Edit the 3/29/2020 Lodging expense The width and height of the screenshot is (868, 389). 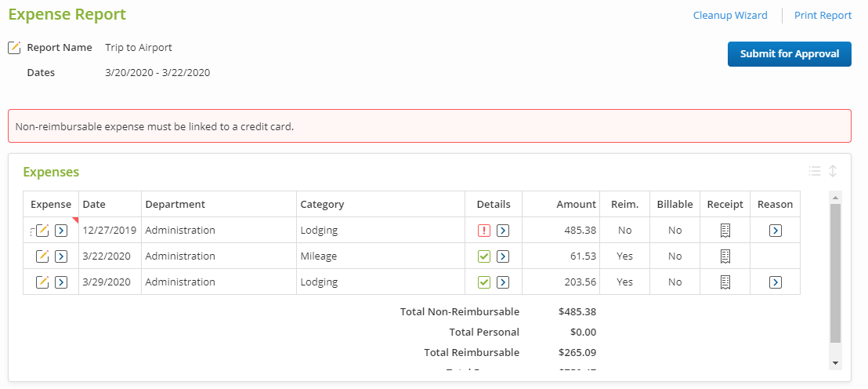click(43, 282)
